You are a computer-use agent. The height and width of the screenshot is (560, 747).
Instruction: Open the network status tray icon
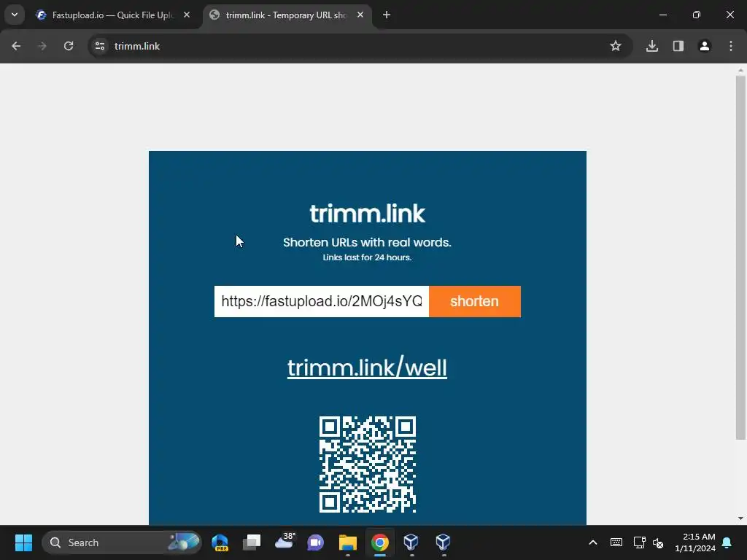(x=639, y=542)
